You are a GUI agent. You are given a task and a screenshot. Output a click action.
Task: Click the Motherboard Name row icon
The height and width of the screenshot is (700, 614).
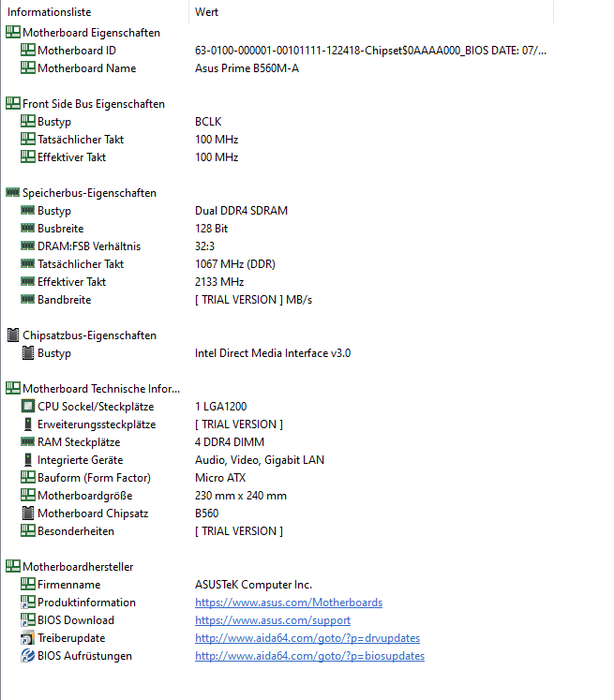click(x=28, y=67)
